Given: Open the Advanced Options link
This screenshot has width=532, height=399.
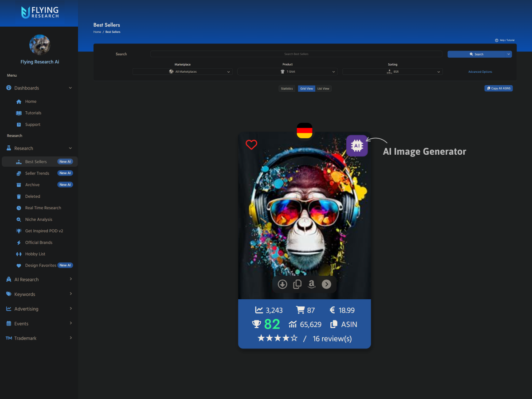Looking at the screenshot, I should 480,72.
